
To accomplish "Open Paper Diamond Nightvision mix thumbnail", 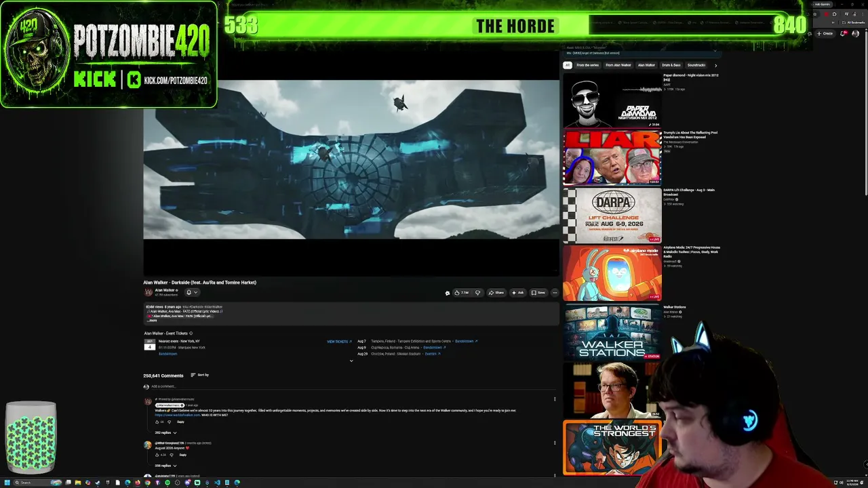I will tap(612, 100).
